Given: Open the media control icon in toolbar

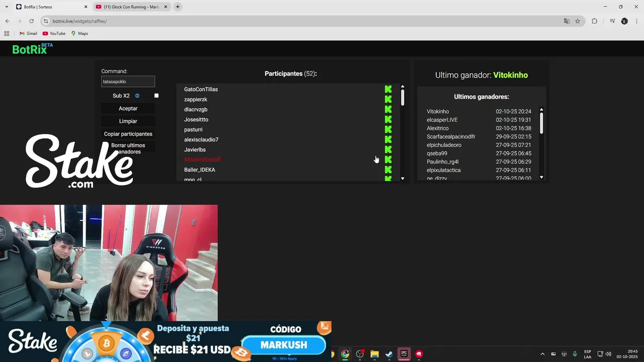Looking at the screenshot, I should coord(612,21).
